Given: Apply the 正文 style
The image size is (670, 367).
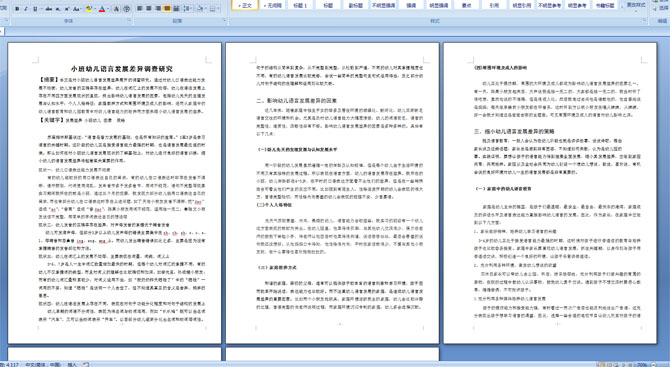Looking at the screenshot, I should coord(245,5).
